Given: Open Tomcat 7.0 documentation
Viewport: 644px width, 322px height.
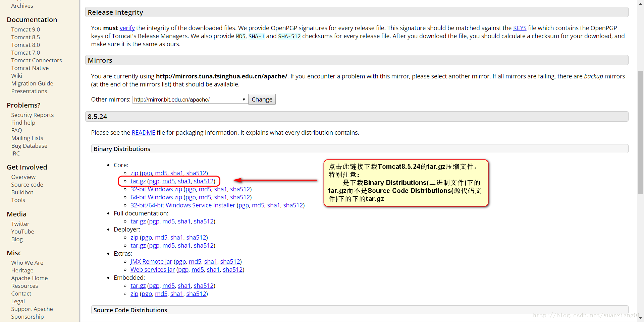Looking at the screenshot, I should coord(25,53).
